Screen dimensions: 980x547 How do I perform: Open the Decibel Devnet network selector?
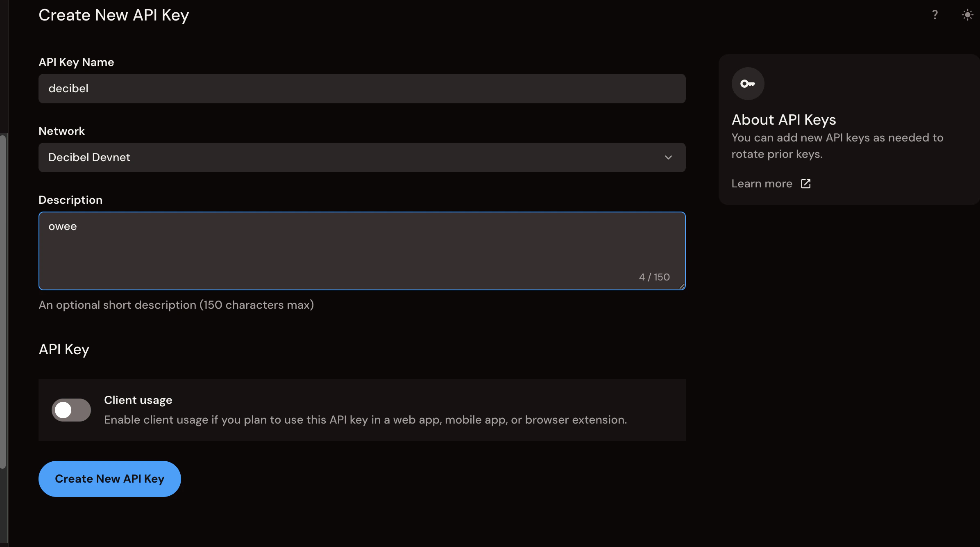pos(361,157)
